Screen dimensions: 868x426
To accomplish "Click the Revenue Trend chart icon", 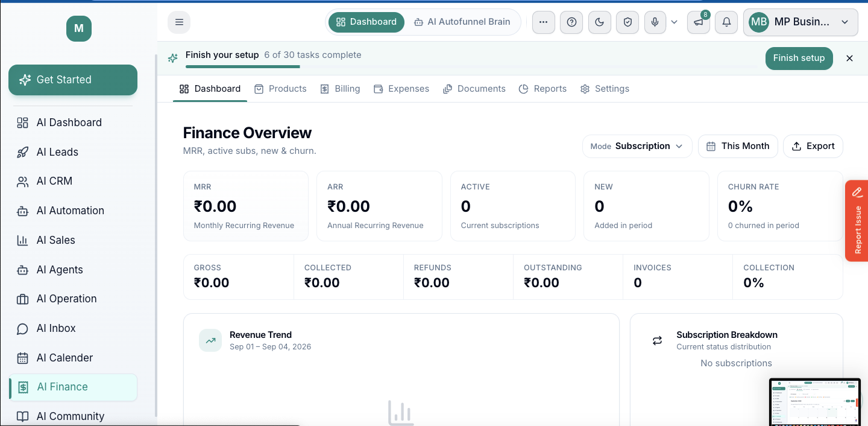I will (x=210, y=340).
